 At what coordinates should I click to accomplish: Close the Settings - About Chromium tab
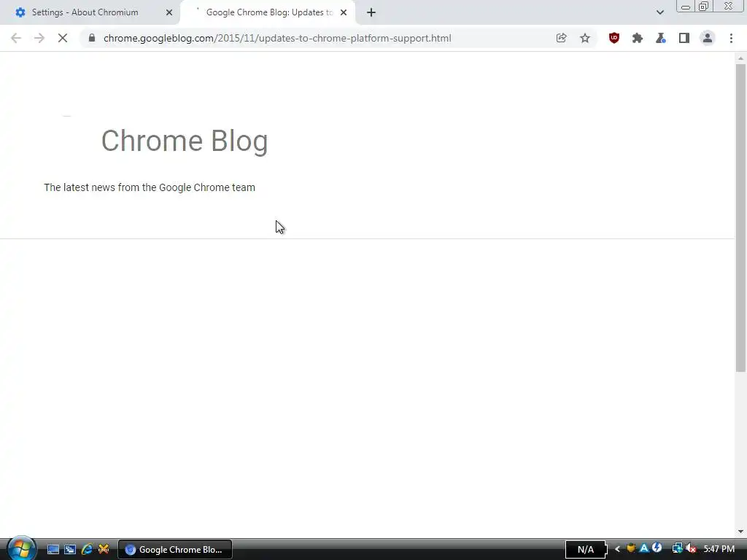click(x=169, y=12)
